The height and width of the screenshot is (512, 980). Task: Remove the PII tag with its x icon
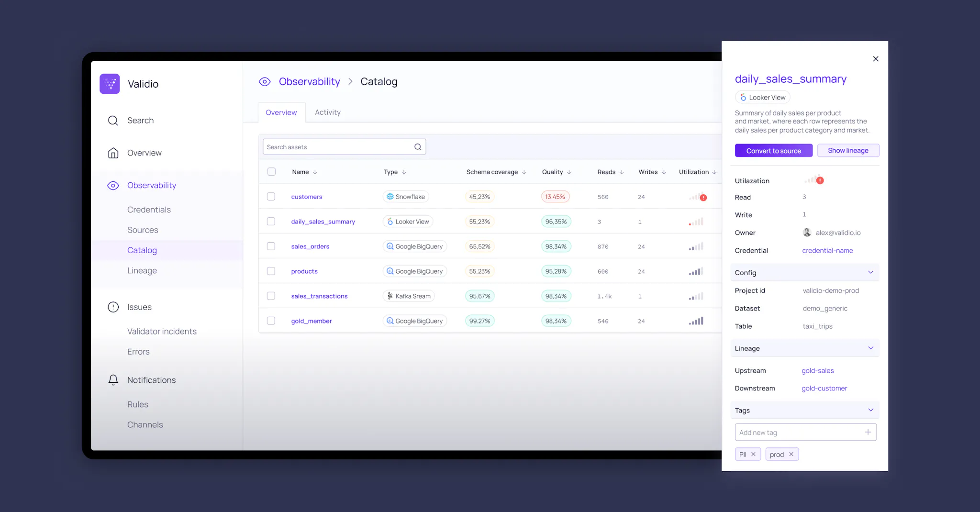point(753,454)
